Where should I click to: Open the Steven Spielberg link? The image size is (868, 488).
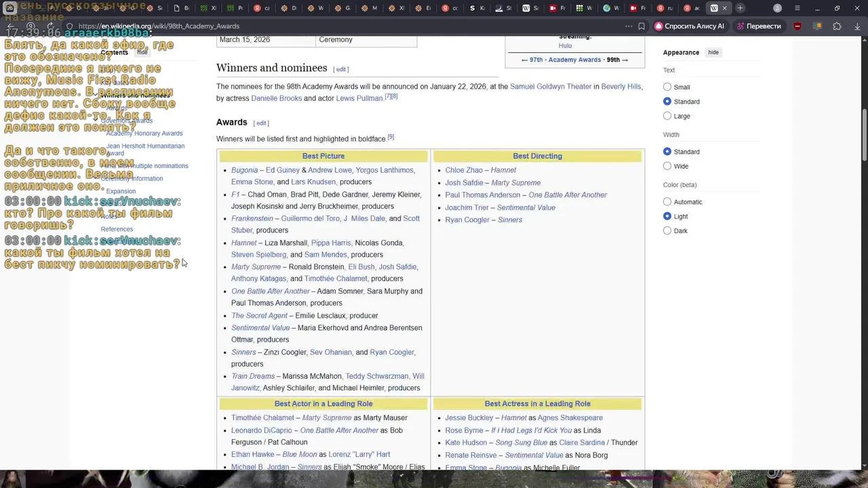tap(258, 255)
